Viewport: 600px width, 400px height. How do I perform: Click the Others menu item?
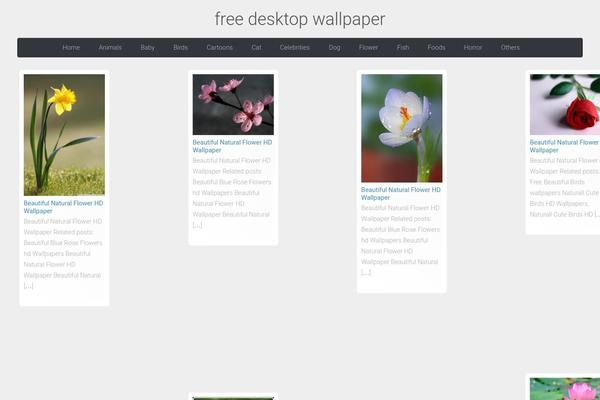[510, 47]
